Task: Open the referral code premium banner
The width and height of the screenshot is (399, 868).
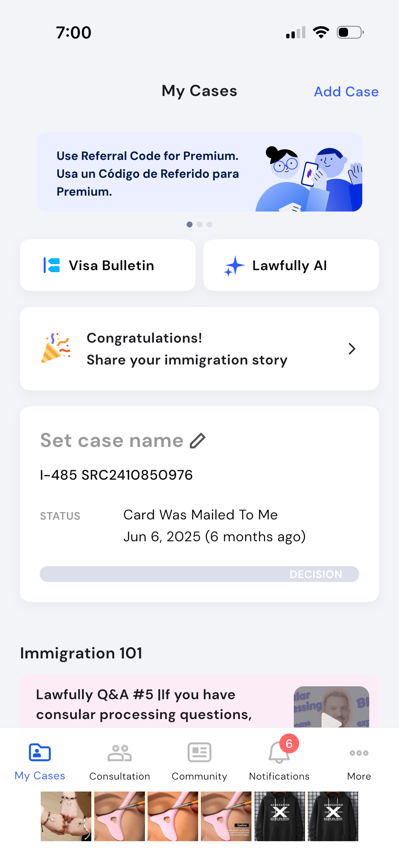Action: [x=199, y=172]
